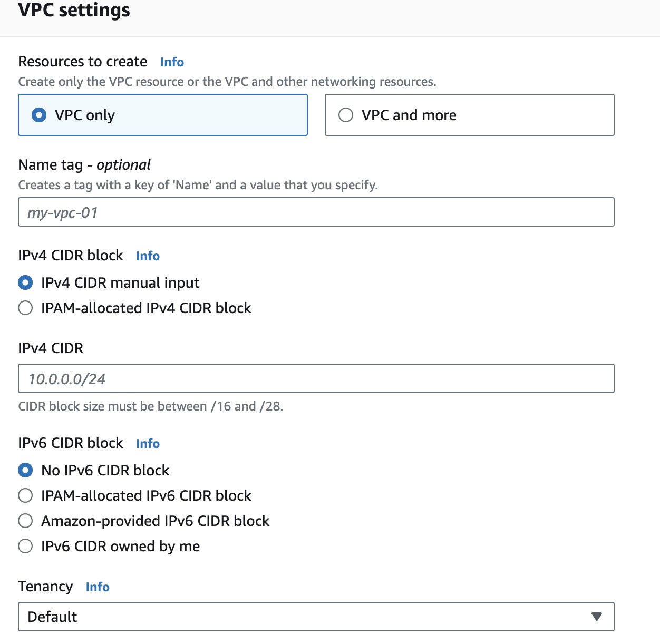
Task: Click the Tenancy dropdown arrow icon
Action: click(596, 617)
